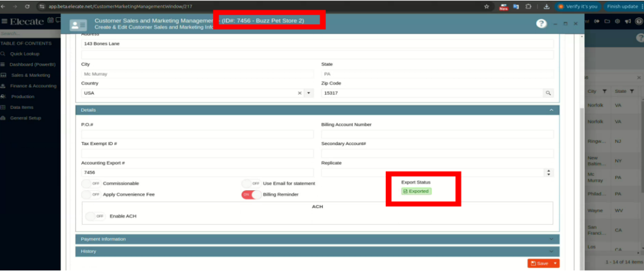Click the red New extension icon

(504, 6)
